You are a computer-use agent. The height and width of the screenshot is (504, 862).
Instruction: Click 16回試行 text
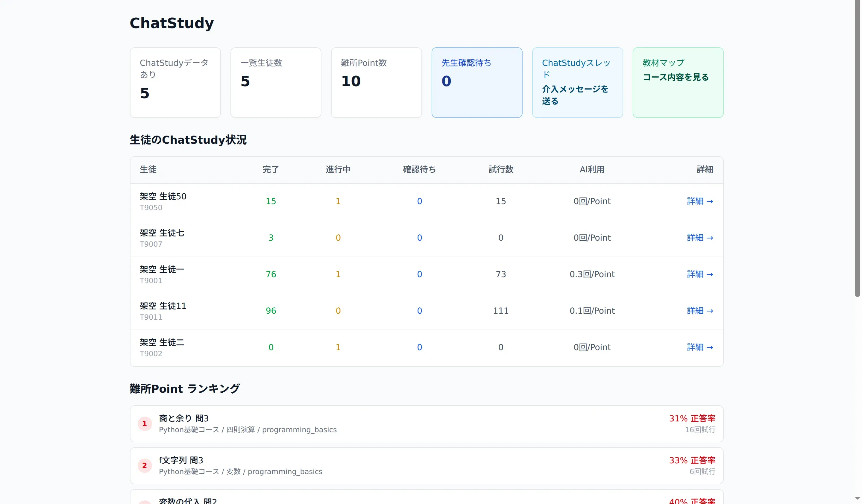700,430
